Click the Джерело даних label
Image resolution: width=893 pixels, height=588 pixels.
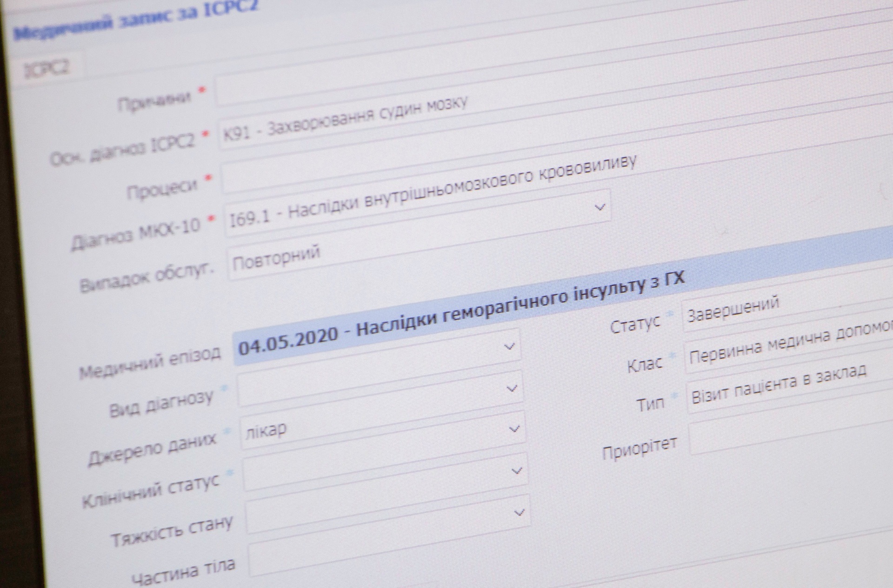click(x=152, y=449)
